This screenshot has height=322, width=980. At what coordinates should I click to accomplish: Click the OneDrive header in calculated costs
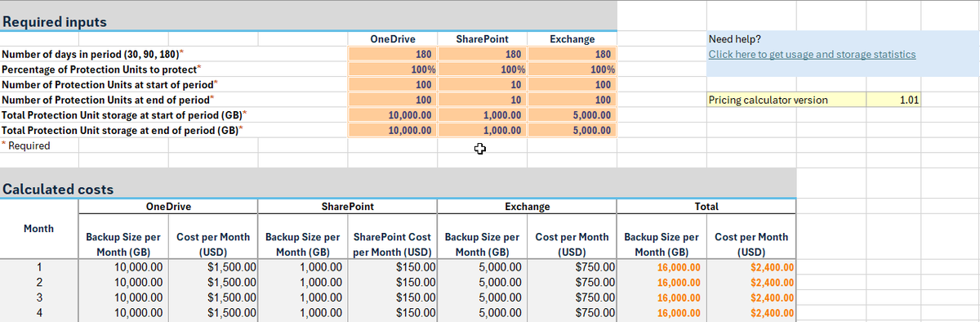168,208
